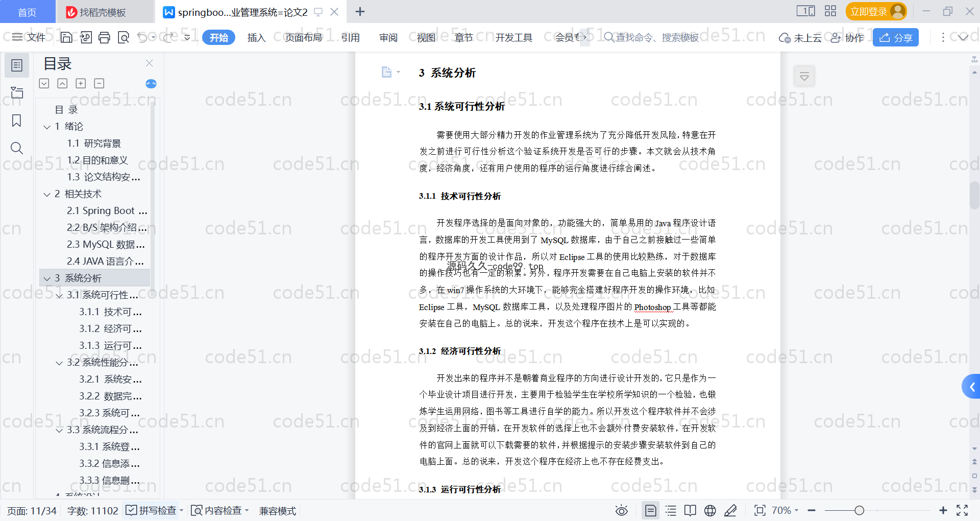Click the 立即登录 login button
This screenshot has height=521, width=980.
(876, 11)
